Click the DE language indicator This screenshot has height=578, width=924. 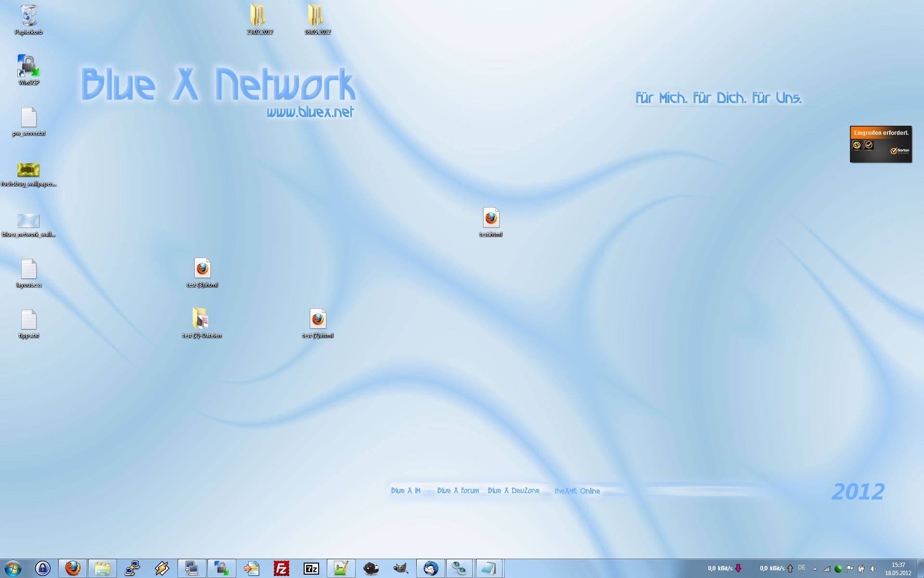(x=801, y=568)
